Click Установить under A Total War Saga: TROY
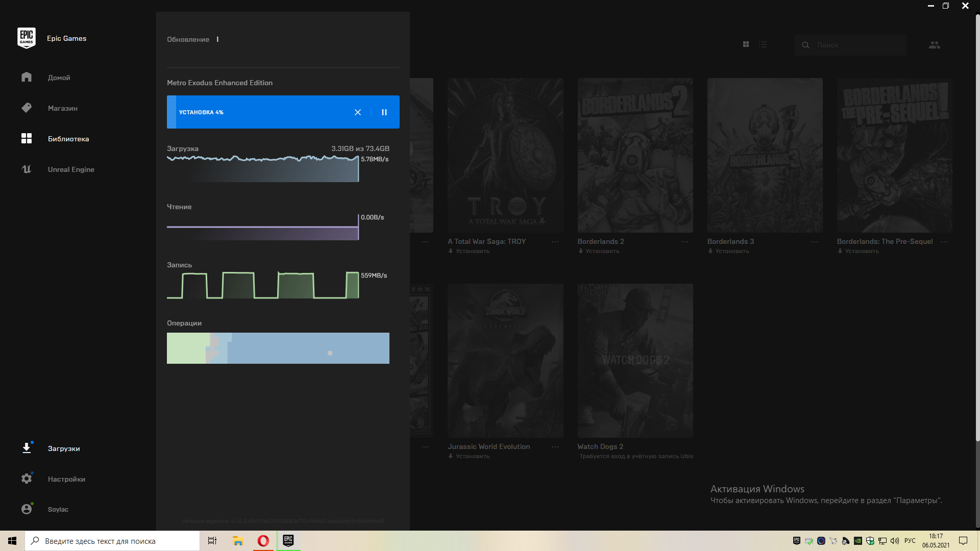 click(x=472, y=251)
